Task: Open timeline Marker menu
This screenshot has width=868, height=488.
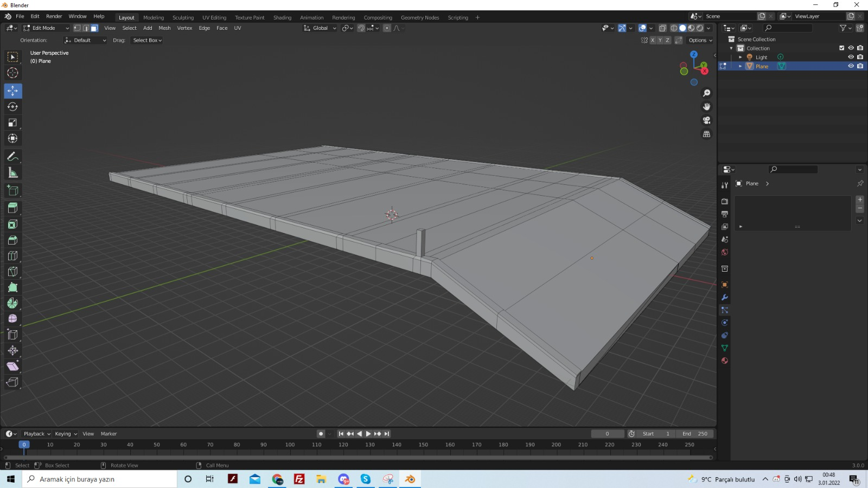Action: click(x=108, y=434)
